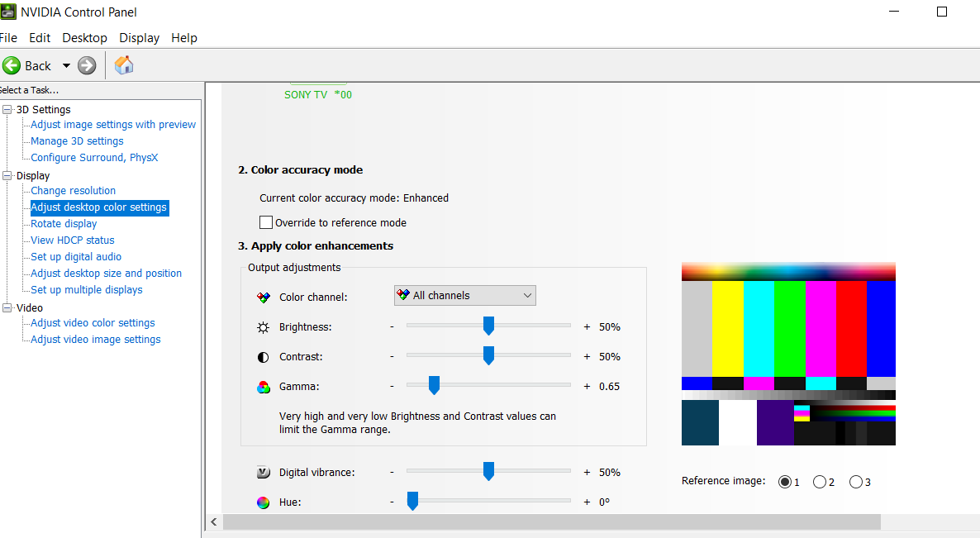The height and width of the screenshot is (538, 980).
Task: Open Set up multiple displays task
Action: tap(86, 290)
